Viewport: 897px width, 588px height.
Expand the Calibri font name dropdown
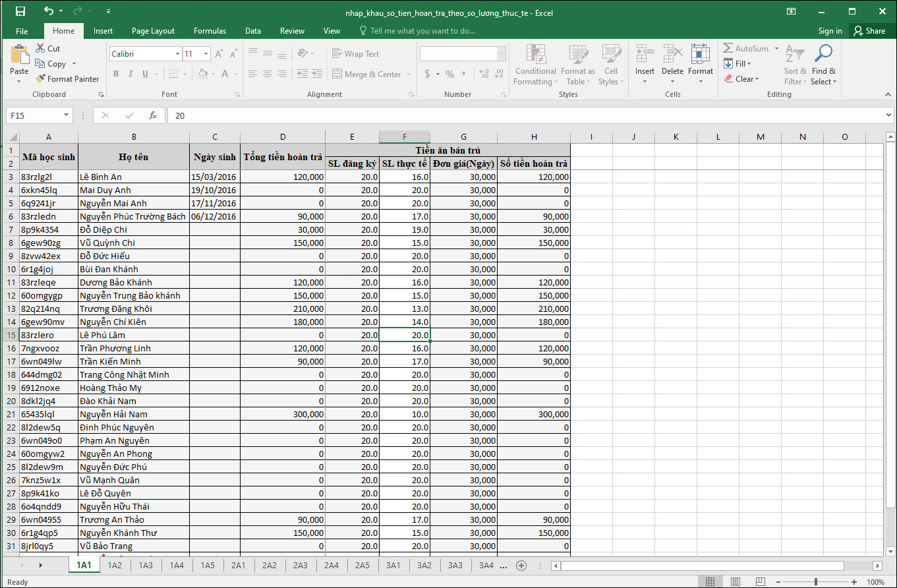pos(177,54)
